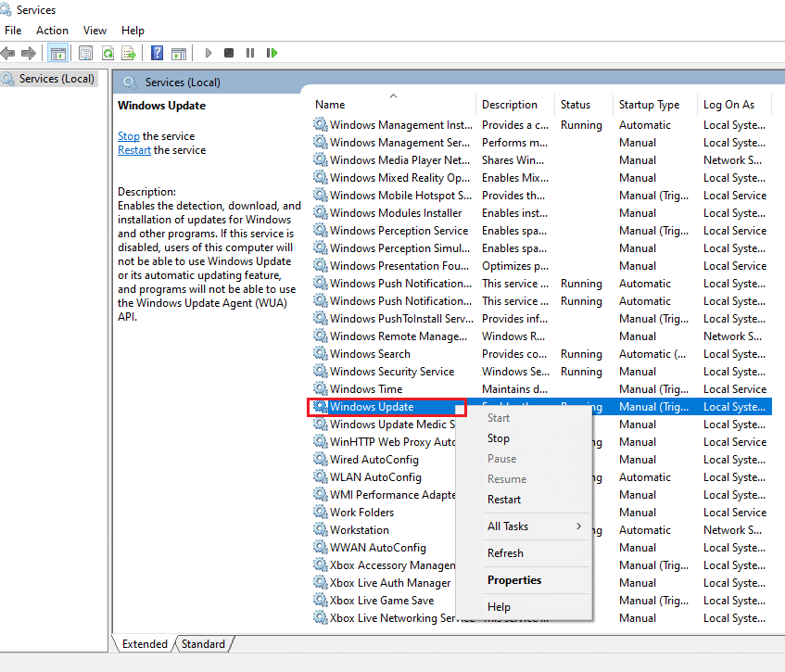
Task: Select the Windows Update service row
Action: 539,407
